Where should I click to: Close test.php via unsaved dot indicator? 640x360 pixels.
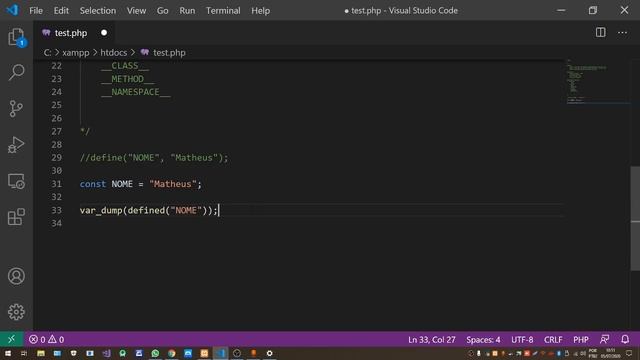(x=104, y=33)
